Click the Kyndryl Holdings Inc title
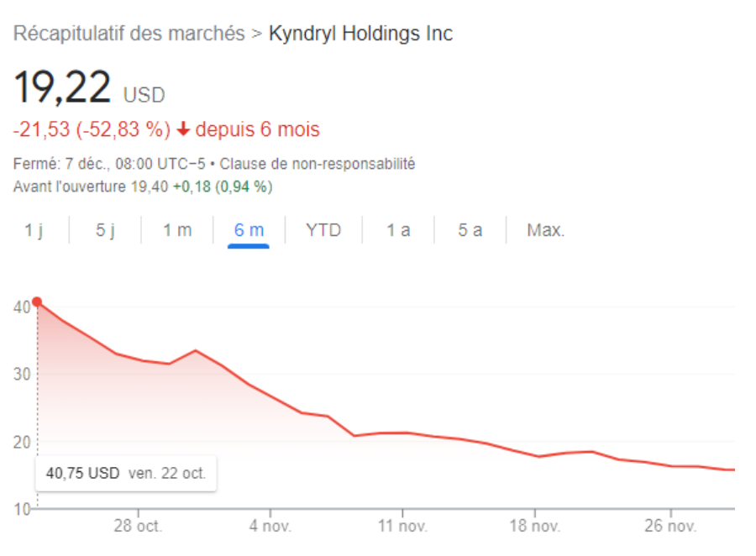 [x=360, y=34]
